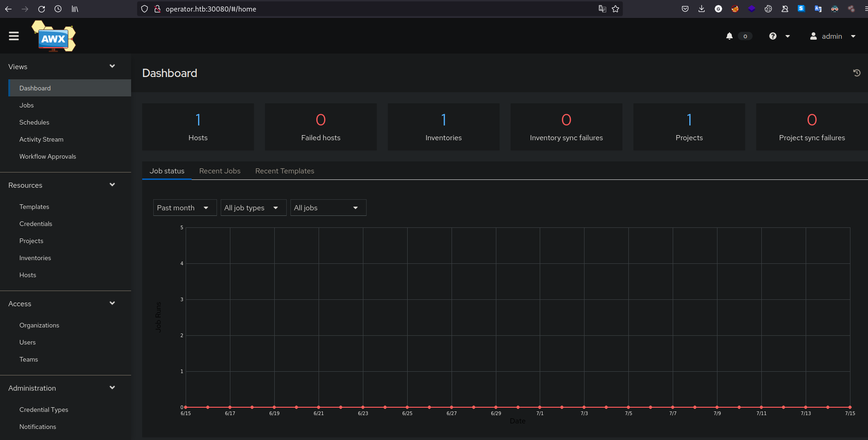Screen dimensions: 868x440
Task: Switch to the Recent Jobs tab
Action: click(x=220, y=171)
